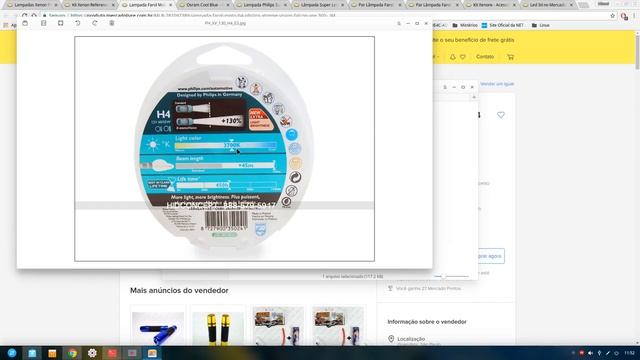
Task: Click the clock in system tray
Action: click(629, 353)
